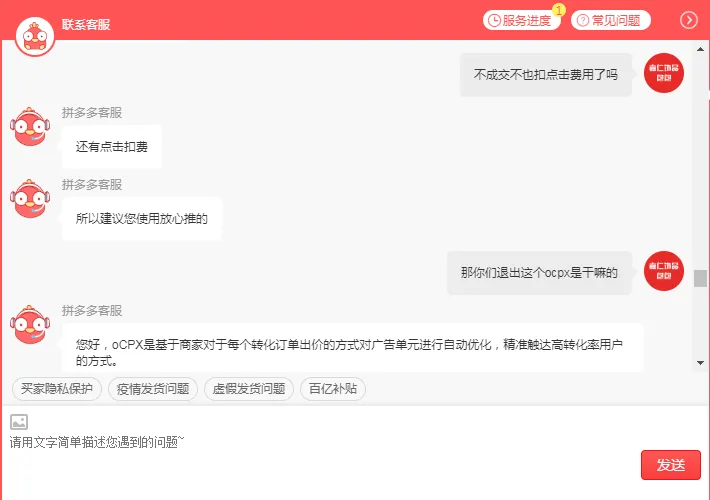
Task: Click the chat scrollbar thumb
Action: pyautogui.click(x=700, y=278)
